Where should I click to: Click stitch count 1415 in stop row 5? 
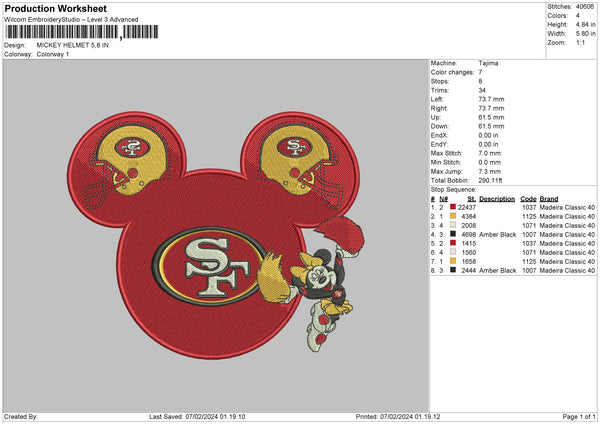point(469,243)
